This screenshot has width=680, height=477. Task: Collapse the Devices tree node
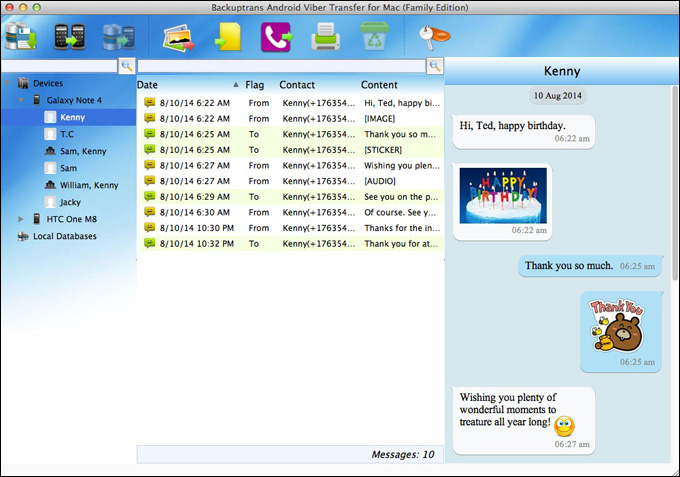(7, 83)
